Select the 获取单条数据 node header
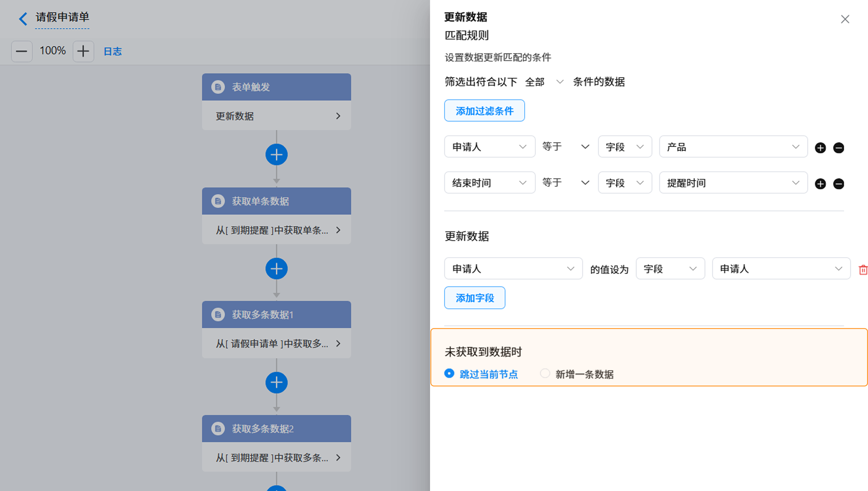This screenshot has width=868, height=491. coord(276,201)
